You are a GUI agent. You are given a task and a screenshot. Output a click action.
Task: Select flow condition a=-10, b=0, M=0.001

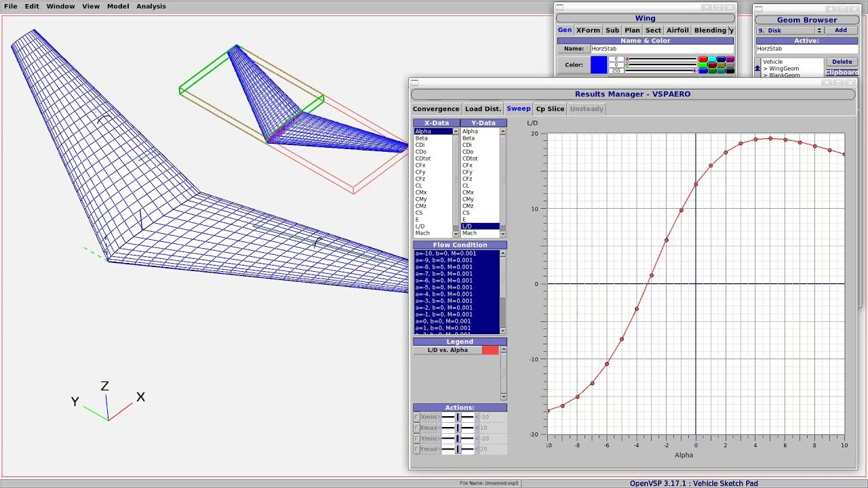click(457, 253)
